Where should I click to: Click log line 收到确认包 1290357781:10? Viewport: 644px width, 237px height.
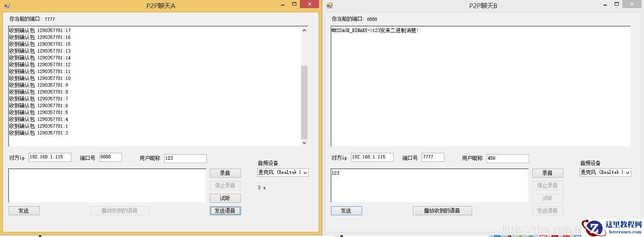tap(40, 79)
